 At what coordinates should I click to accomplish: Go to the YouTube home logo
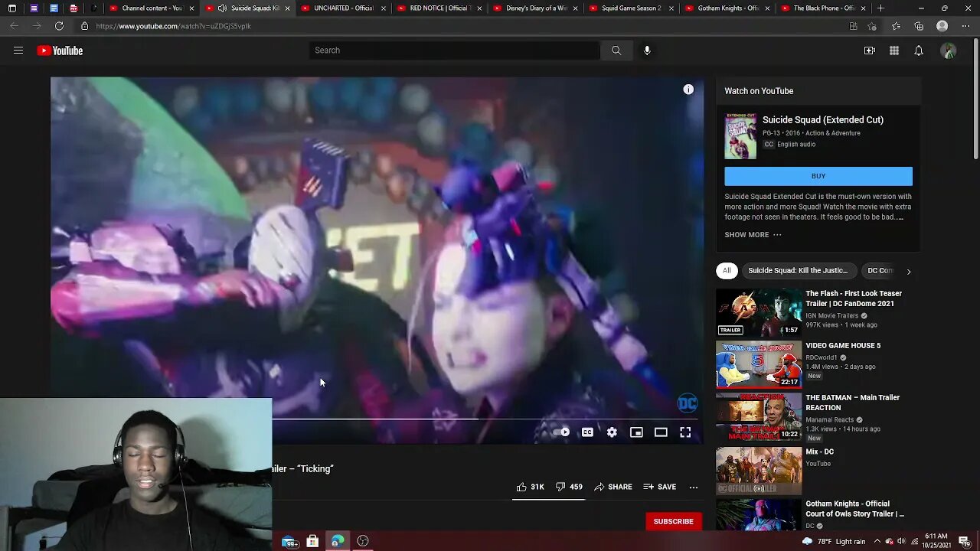pyautogui.click(x=60, y=51)
